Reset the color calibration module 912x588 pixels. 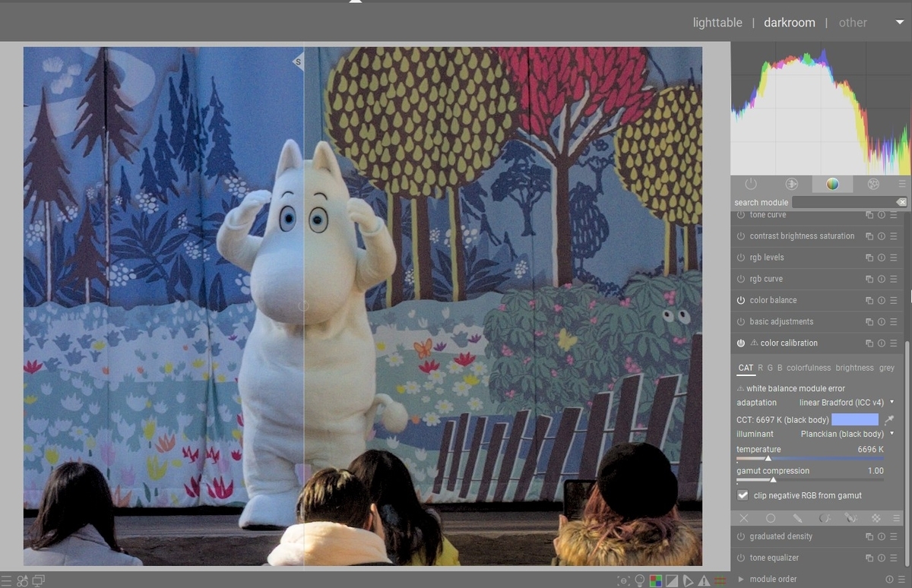pyautogui.click(x=882, y=343)
